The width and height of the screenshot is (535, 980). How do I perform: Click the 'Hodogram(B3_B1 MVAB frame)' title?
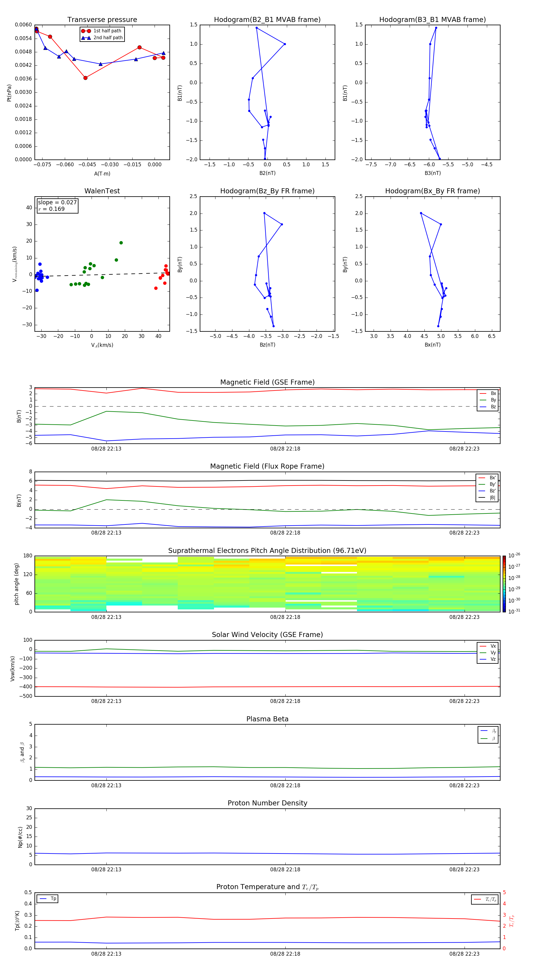point(432,20)
